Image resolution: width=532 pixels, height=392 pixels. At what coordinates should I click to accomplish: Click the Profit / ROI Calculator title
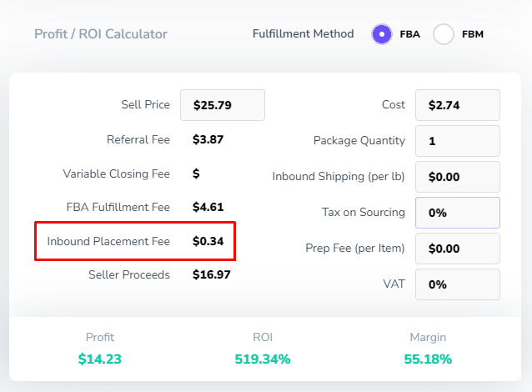coord(101,34)
